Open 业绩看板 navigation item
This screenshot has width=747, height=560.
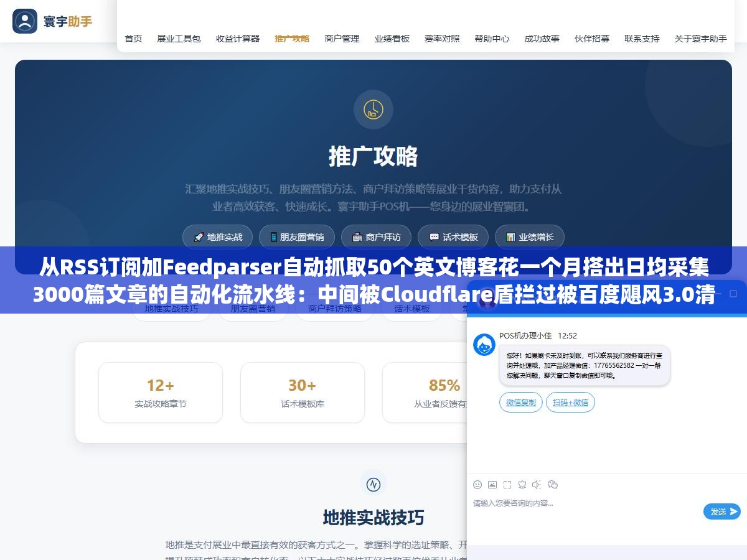click(392, 39)
